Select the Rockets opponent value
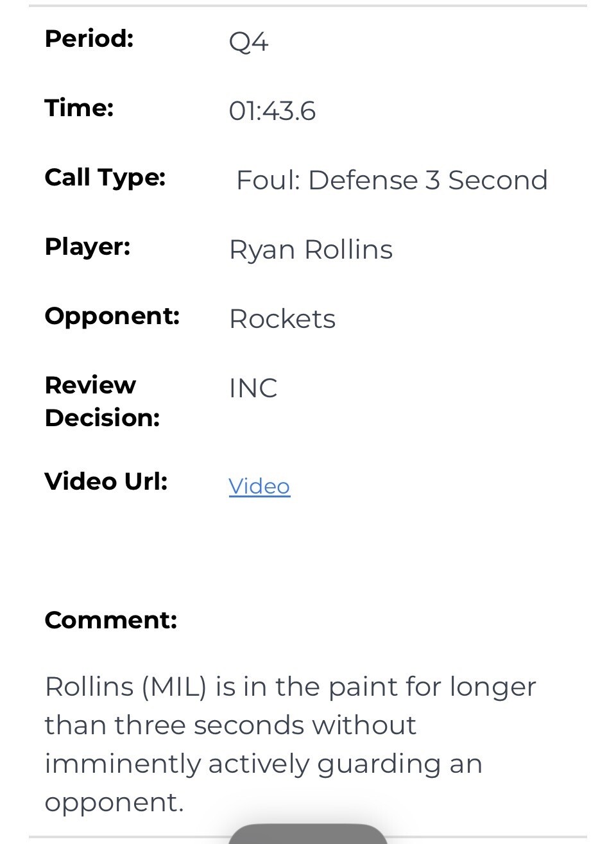 tap(282, 319)
